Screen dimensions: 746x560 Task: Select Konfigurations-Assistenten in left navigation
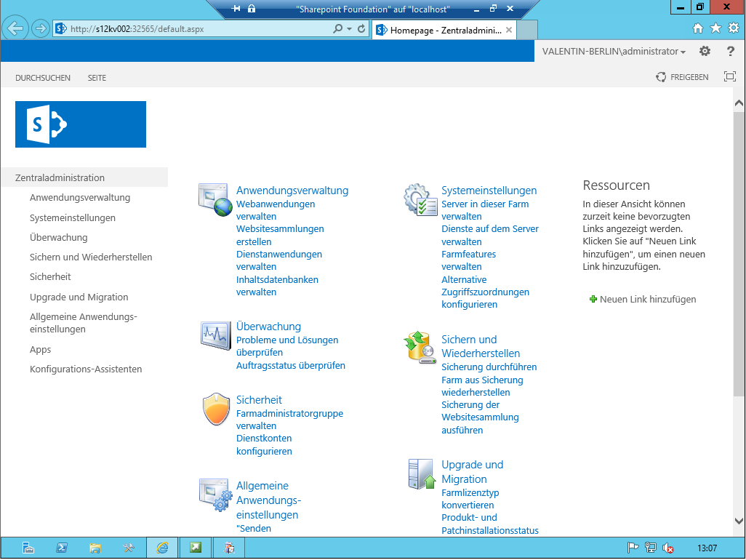[86, 369]
